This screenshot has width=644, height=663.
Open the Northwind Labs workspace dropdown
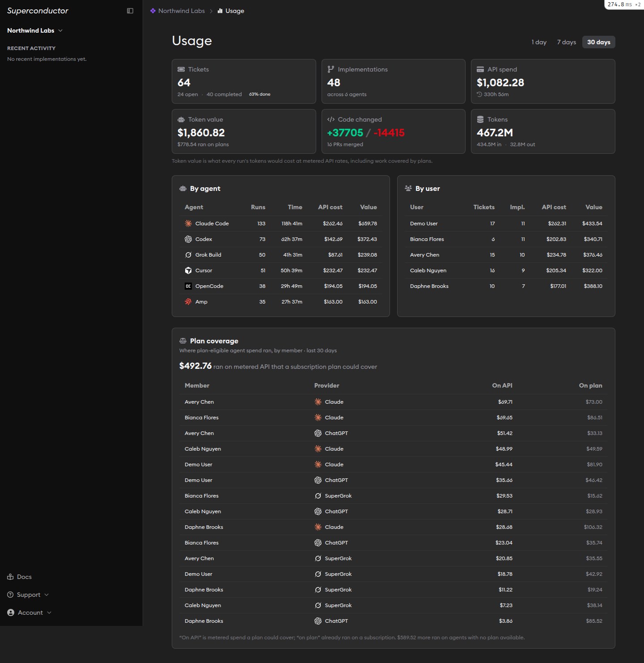point(35,30)
